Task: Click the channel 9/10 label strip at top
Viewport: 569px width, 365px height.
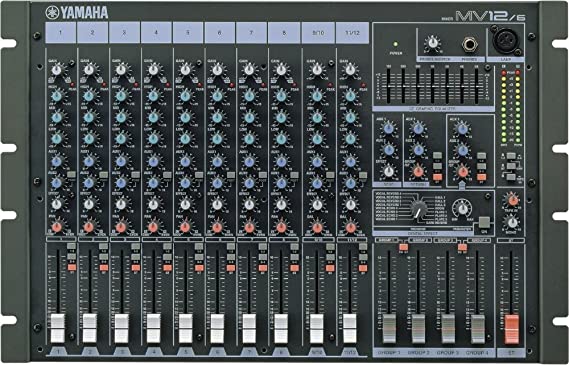Action: point(318,33)
